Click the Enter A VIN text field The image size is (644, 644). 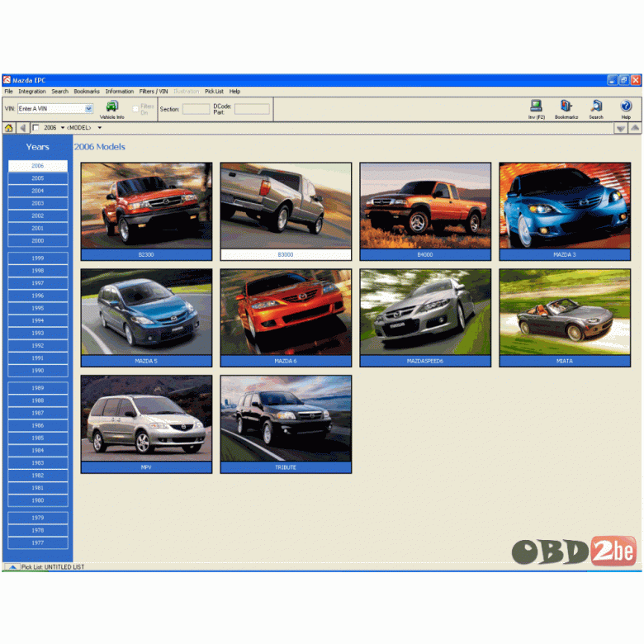[x=51, y=109]
